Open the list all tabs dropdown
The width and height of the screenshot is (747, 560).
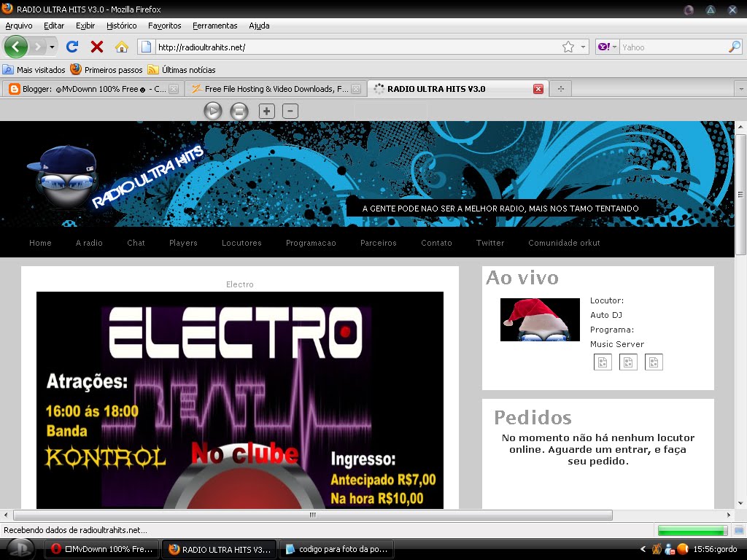tap(740, 89)
